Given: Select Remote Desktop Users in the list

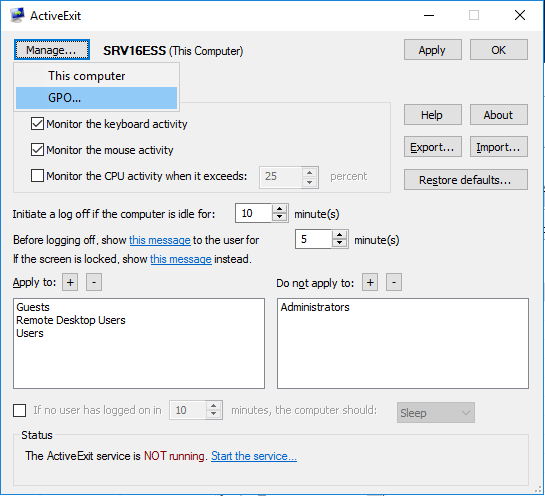Looking at the screenshot, I should (71, 320).
